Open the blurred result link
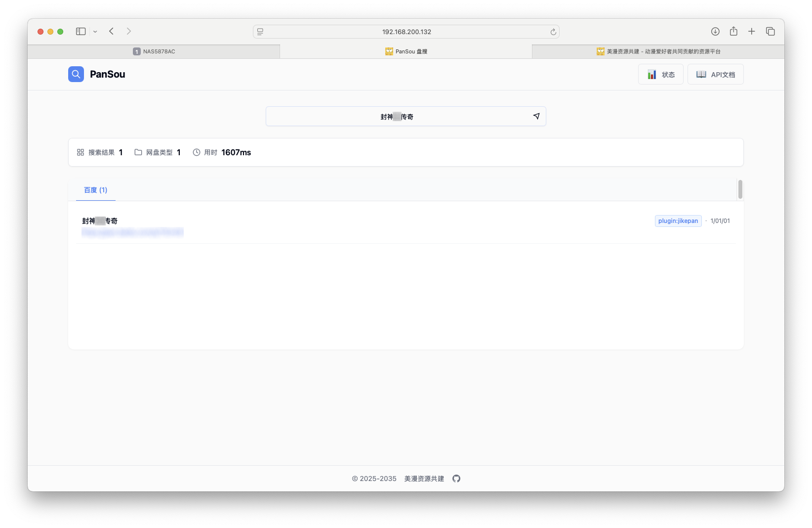Image resolution: width=812 pixels, height=528 pixels. [x=132, y=232]
